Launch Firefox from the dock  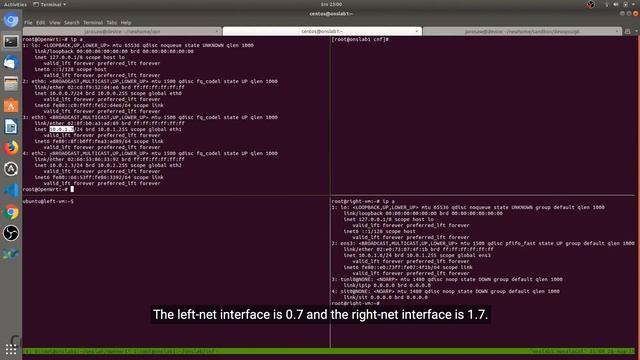point(11,148)
